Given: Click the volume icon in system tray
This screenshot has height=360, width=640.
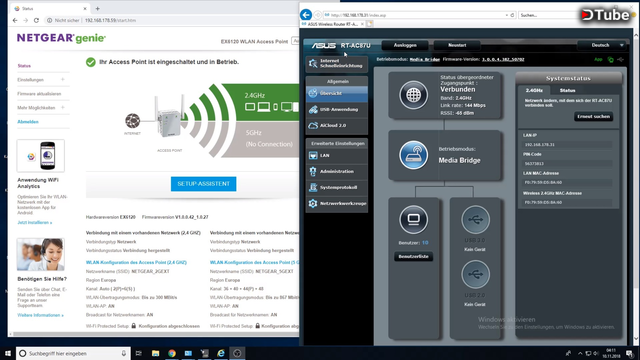Looking at the screenshot, I should (x=596, y=353).
